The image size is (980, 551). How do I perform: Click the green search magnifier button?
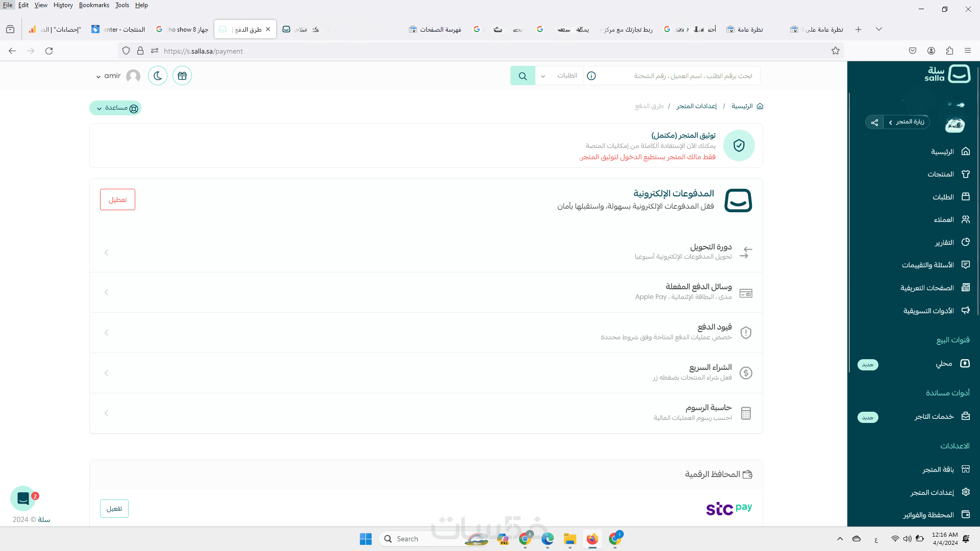tap(523, 76)
